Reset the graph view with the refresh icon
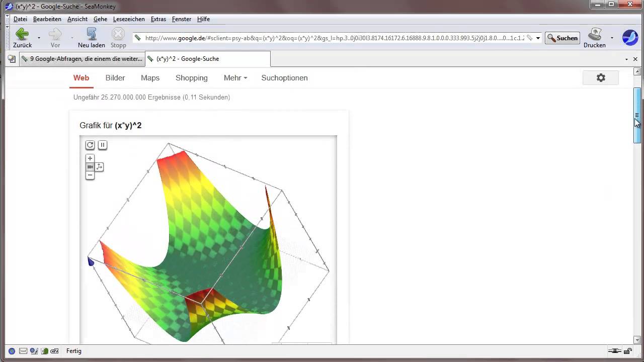 (90, 145)
